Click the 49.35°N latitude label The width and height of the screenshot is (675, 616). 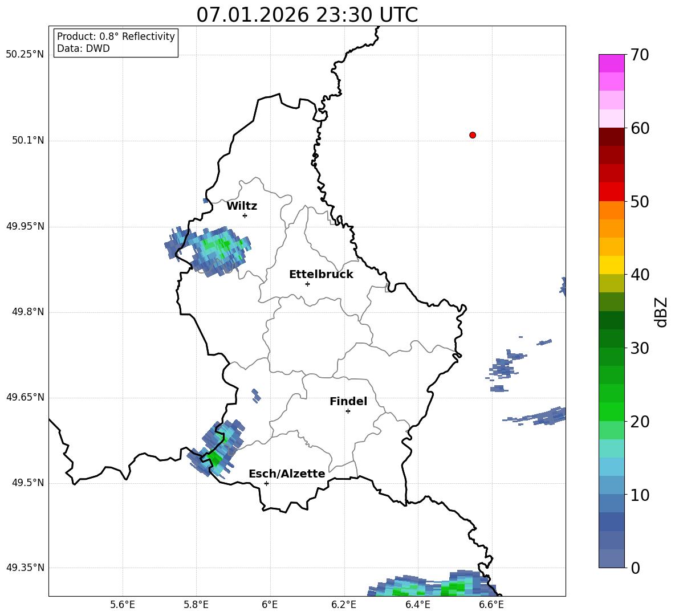(x=25, y=568)
